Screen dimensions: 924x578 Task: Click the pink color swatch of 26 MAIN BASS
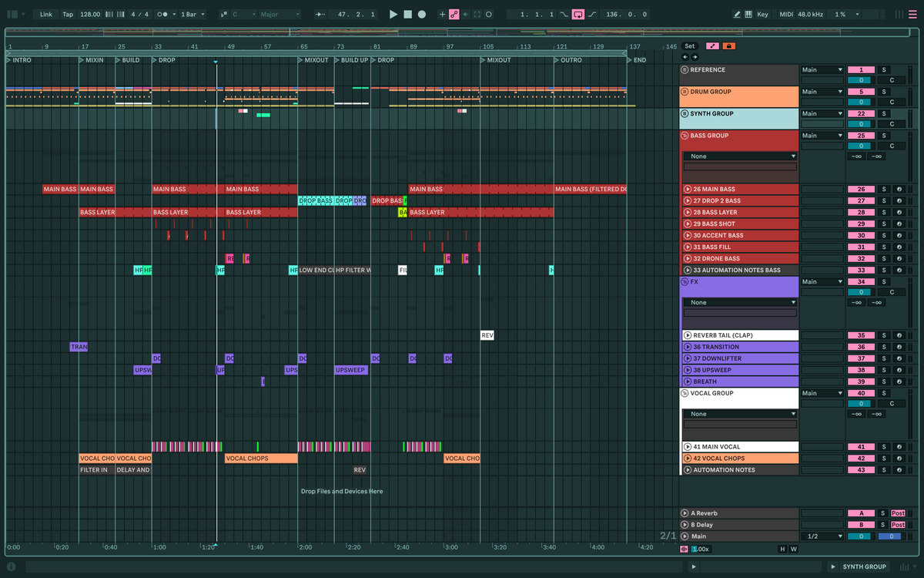861,189
